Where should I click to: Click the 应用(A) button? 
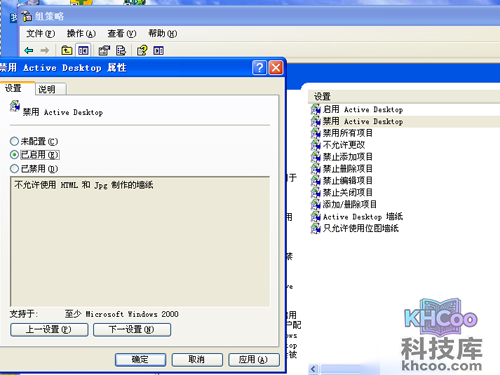[x=254, y=360]
